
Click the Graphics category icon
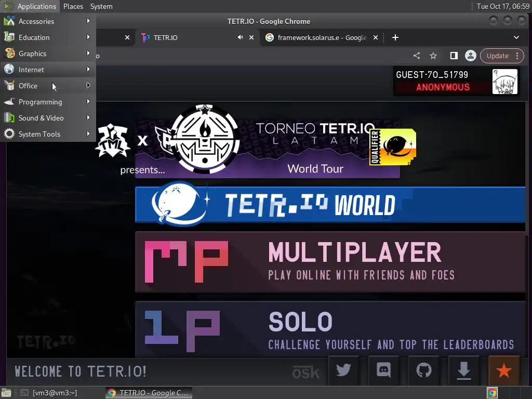pos(9,54)
